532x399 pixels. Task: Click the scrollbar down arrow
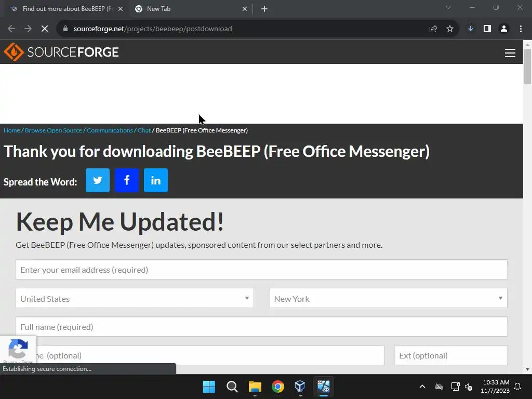coord(528,369)
